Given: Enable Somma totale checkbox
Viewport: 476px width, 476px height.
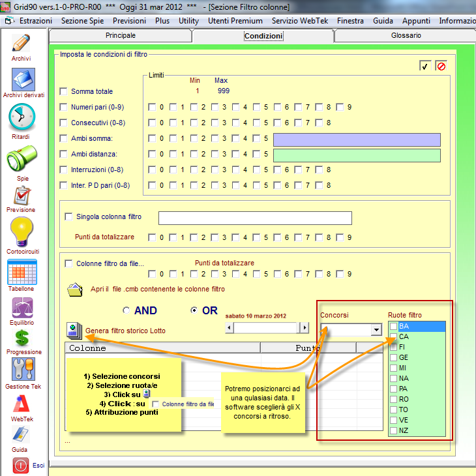Looking at the screenshot, I should 63,91.
